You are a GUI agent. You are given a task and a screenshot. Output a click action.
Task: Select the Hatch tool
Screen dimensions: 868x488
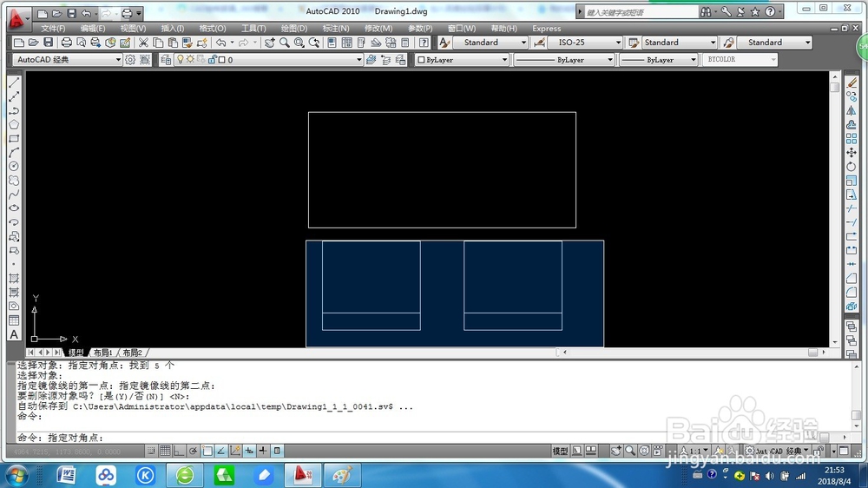click(14, 278)
